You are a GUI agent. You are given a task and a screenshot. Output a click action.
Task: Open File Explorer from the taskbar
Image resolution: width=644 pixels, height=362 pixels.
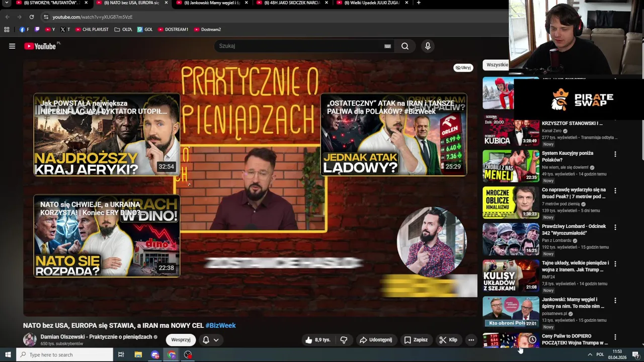pos(138,355)
